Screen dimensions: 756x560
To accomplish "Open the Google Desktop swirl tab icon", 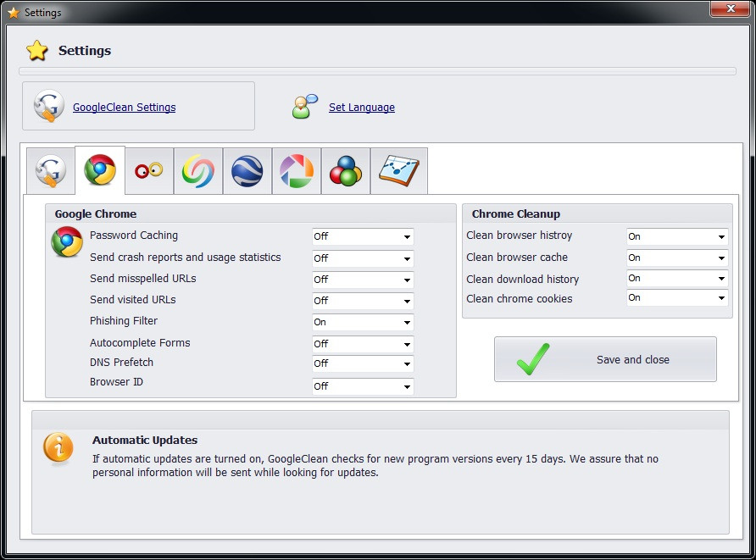I will tap(198, 171).
